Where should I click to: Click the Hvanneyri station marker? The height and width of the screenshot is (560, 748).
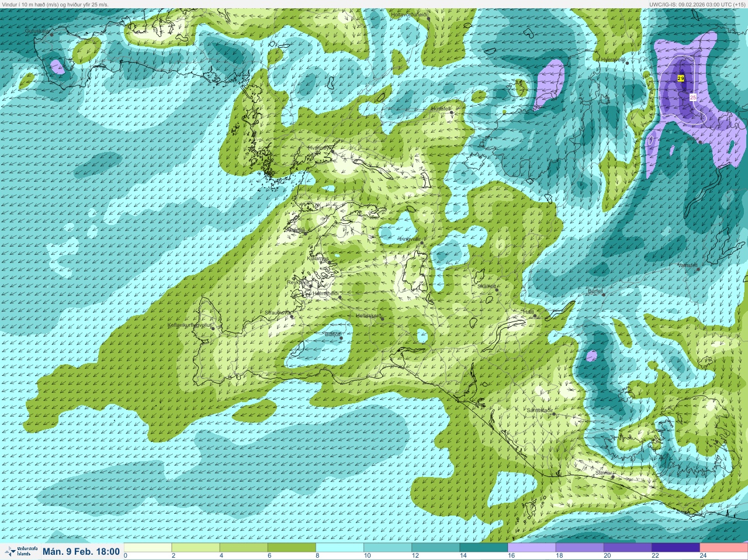point(333,151)
